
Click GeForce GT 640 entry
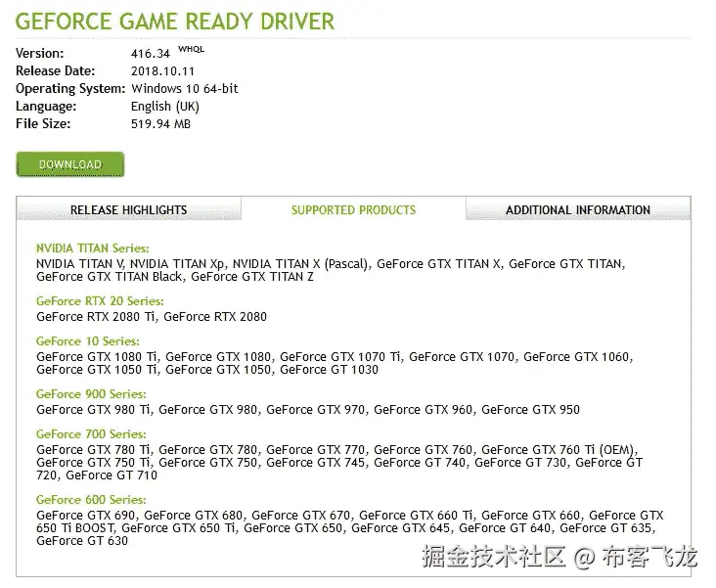(x=505, y=528)
